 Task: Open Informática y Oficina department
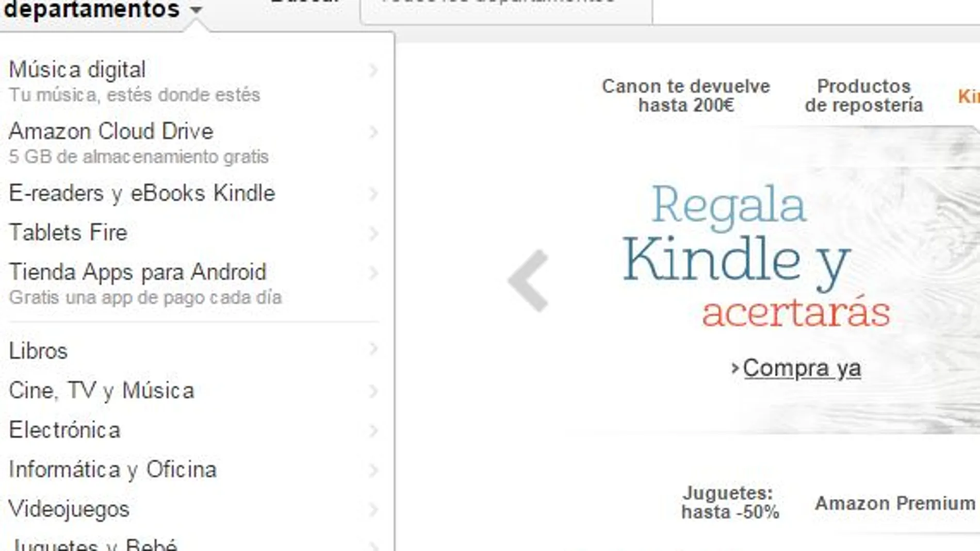[x=112, y=470]
